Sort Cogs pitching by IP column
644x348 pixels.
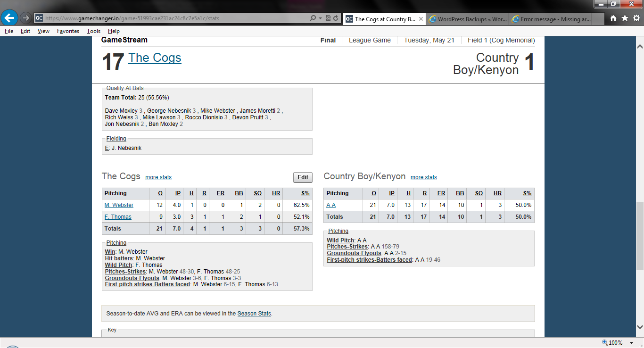(x=178, y=193)
